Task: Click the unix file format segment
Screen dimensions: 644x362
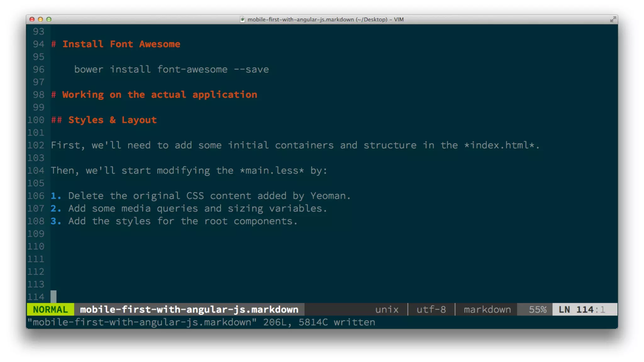Action: coord(387,310)
